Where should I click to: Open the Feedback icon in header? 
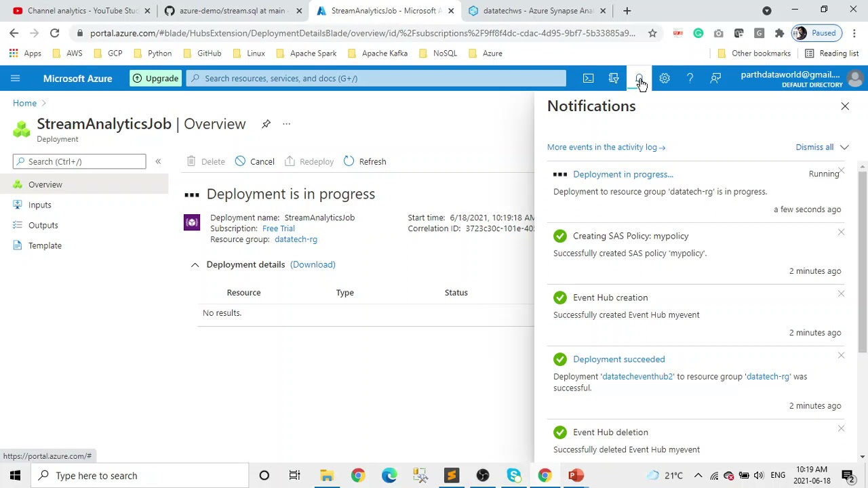(715, 79)
